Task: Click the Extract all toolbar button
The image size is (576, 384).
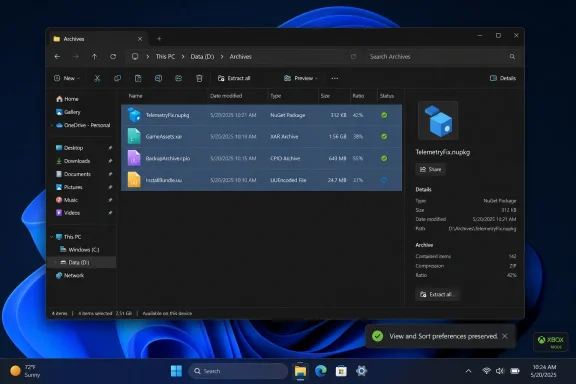Action: [234, 78]
